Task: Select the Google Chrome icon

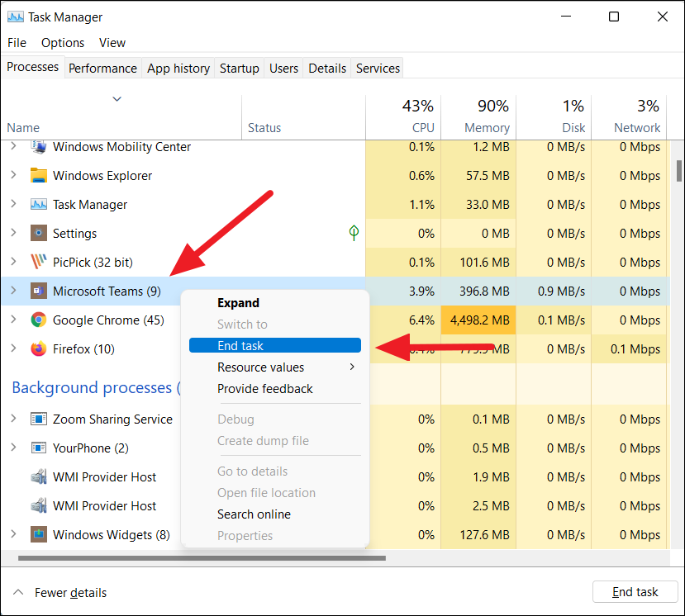Action: 39,320
